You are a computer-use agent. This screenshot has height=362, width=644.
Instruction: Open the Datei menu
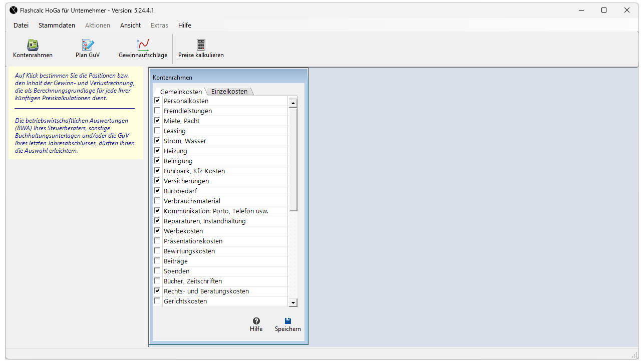21,25
